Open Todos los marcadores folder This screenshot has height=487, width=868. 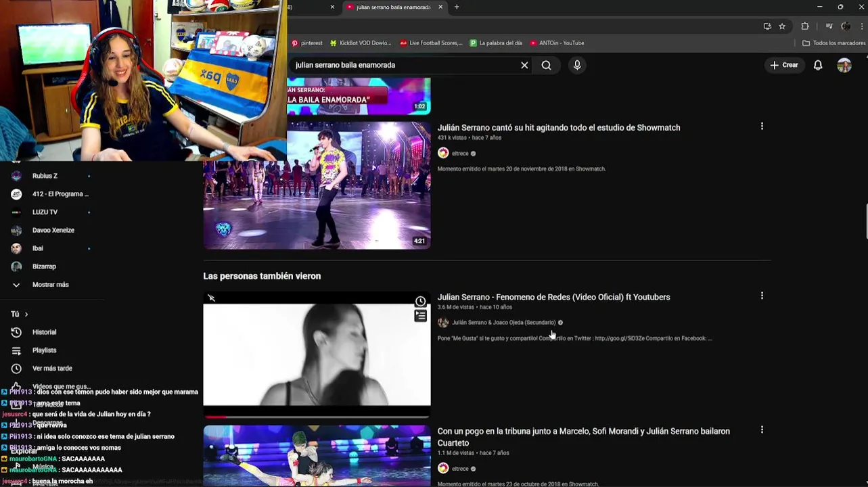coord(833,43)
